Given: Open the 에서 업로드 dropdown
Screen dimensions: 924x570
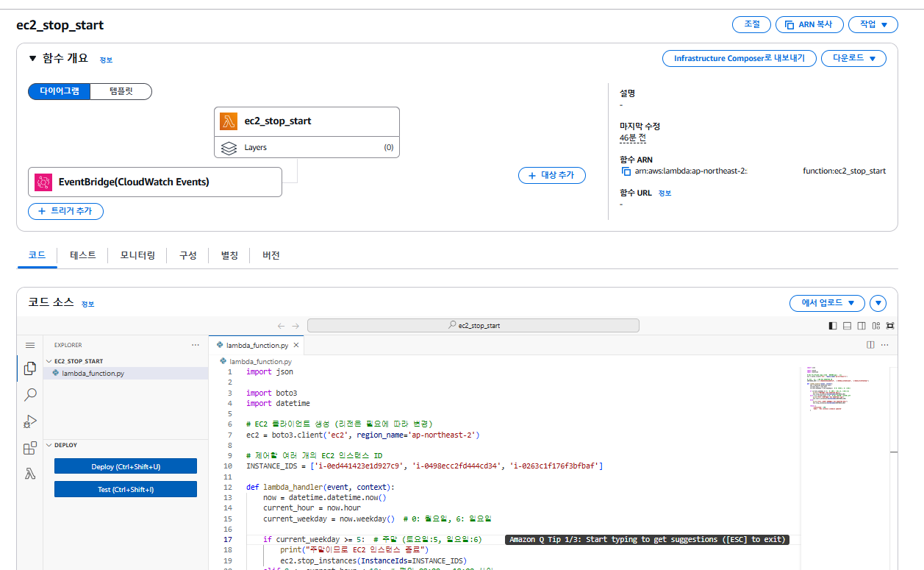Looking at the screenshot, I should [827, 303].
